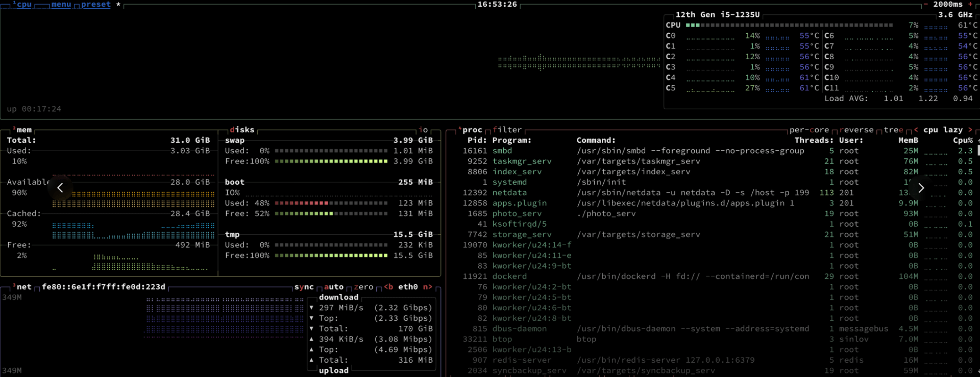The image size is (980, 377).
Task: Select next sort column with > arrow
Action: coord(970,130)
